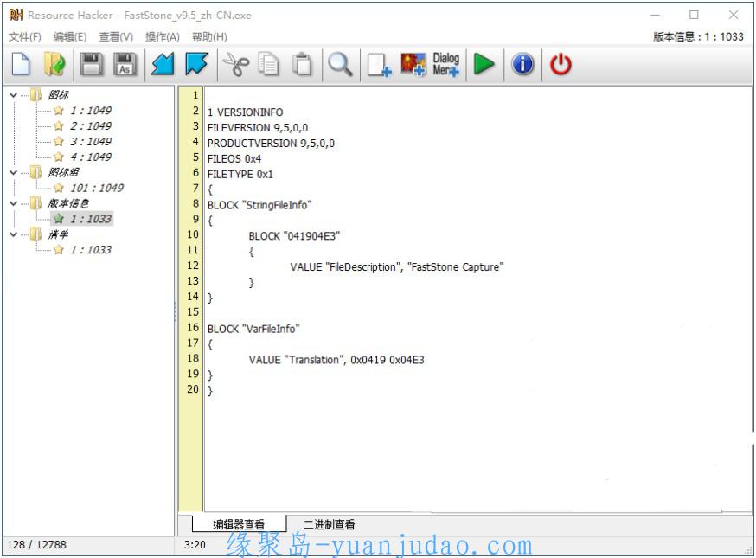This screenshot has height=558, width=756.
Task: Click the folder icon of the 图标组 node
Action: coord(35,172)
